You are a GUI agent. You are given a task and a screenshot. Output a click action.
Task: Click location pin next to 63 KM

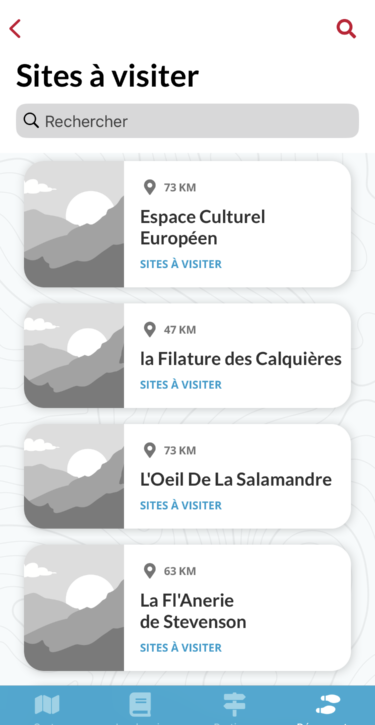tap(149, 571)
